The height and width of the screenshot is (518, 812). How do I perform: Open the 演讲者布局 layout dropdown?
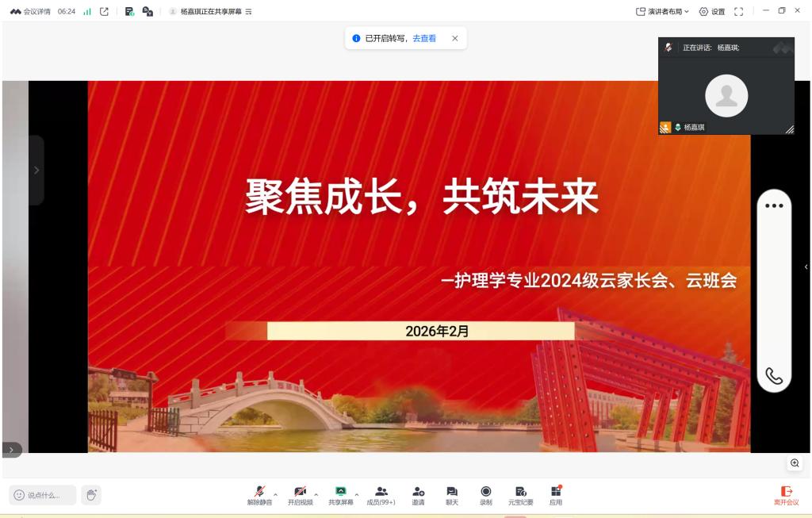pyautogui.click(x=663, y=12)
